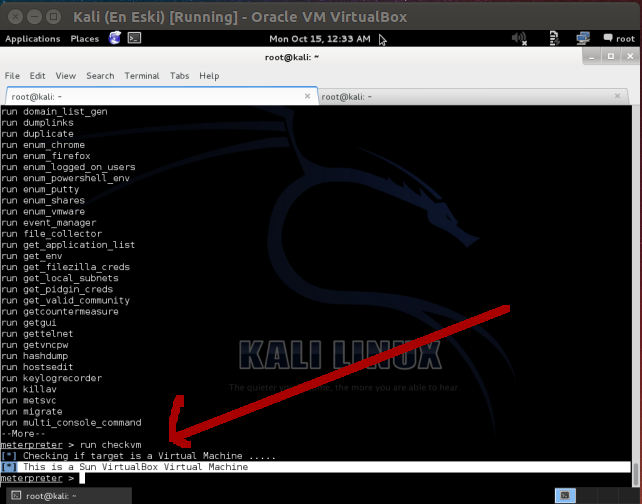This screenshot has width=642, height=504.
Task: Close the root@kali terminal window
Action: [630, 57]
